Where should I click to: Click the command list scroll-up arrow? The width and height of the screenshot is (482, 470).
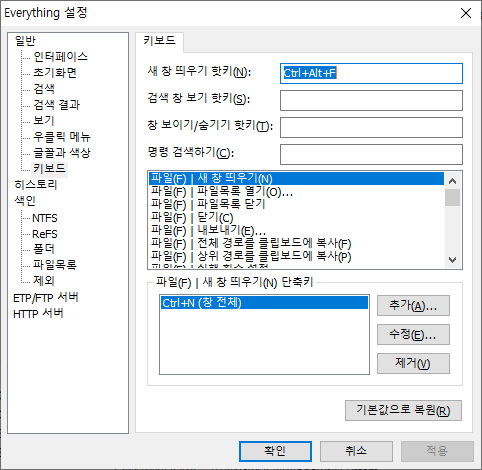(452, 181)
